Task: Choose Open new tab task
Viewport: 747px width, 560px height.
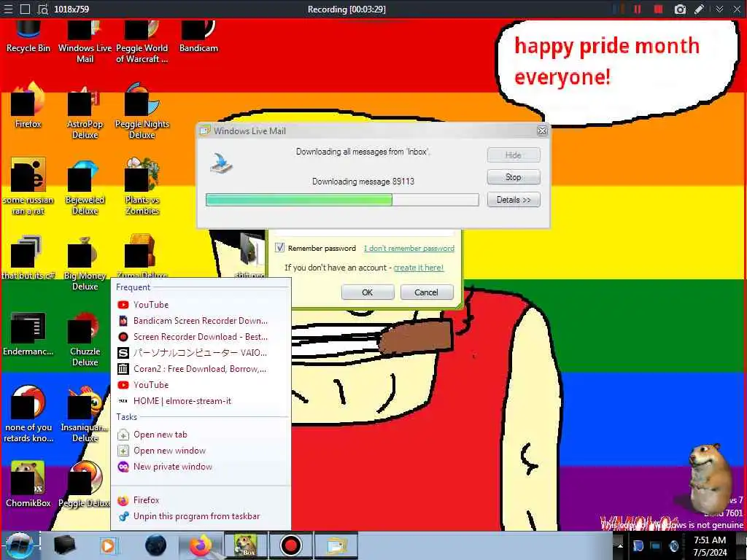Action: click(x=201, y=435)
